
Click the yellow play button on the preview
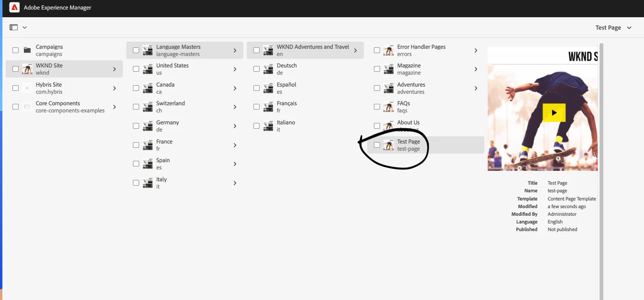(x=554, y=113)
